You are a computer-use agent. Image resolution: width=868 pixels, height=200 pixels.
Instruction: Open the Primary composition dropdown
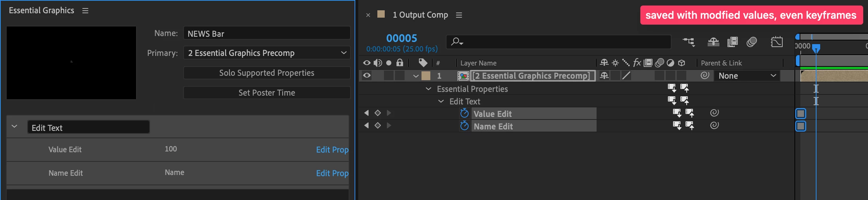click(x=267, y=53)
